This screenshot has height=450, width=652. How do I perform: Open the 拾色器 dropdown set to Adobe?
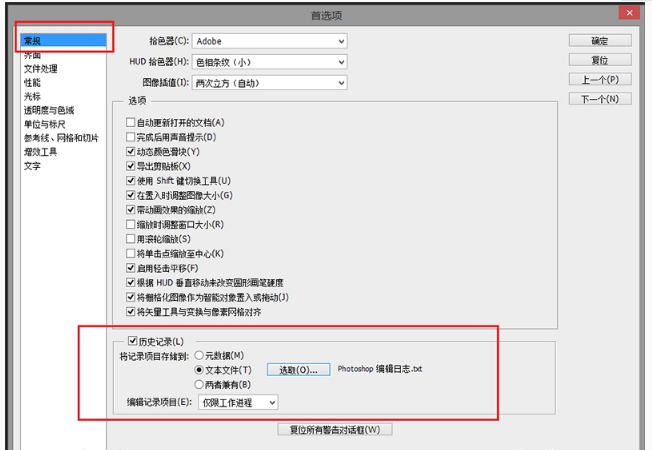(269, 41)
